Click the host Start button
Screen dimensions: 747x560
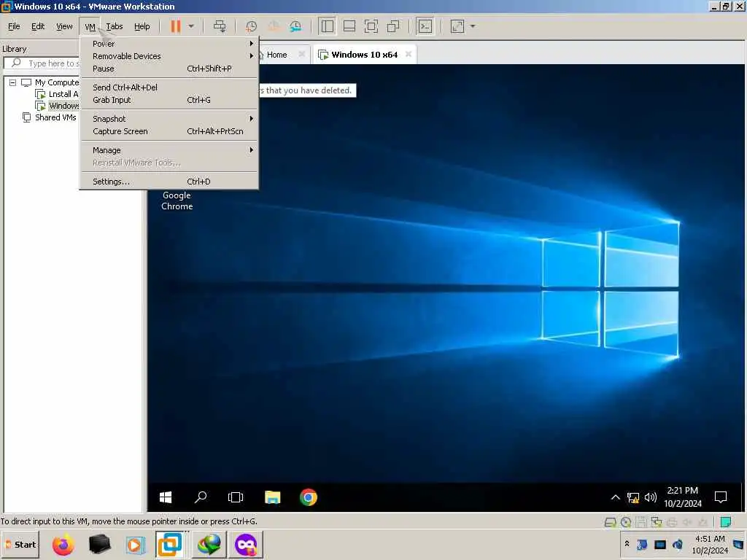[x=20, y=545]
